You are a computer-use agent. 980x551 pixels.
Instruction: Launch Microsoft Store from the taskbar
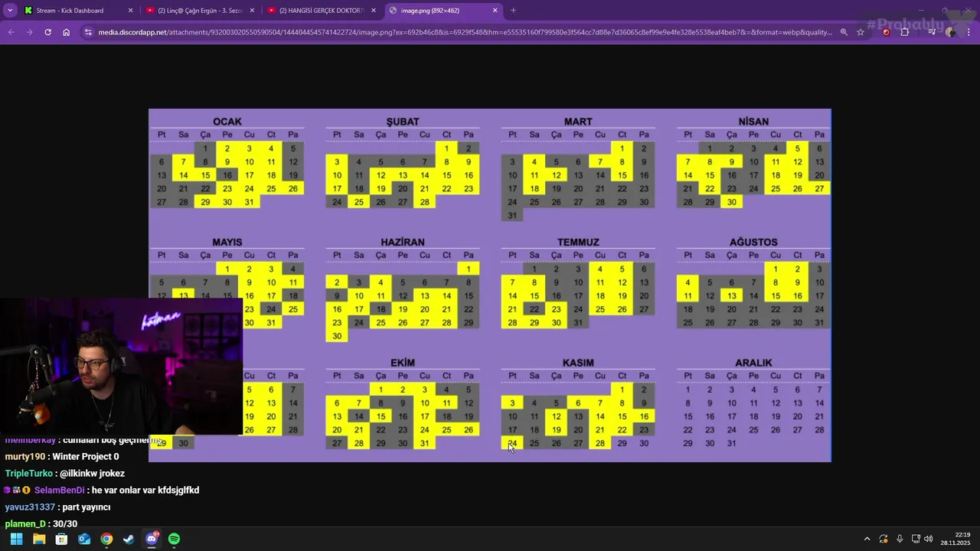[61, 539]
